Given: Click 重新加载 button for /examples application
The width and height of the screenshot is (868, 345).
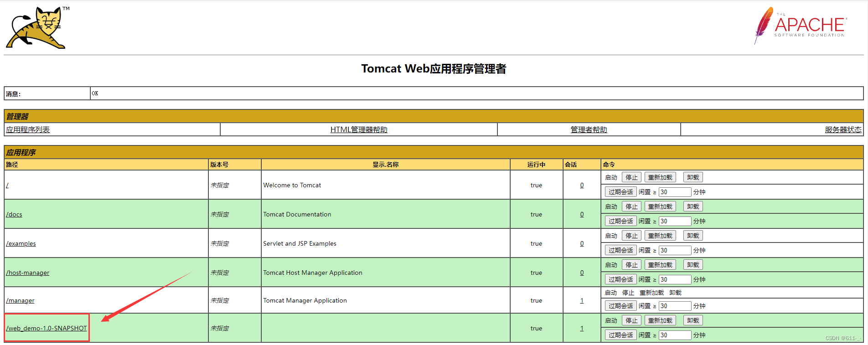Looking at the screenshot, I should 660,236.
